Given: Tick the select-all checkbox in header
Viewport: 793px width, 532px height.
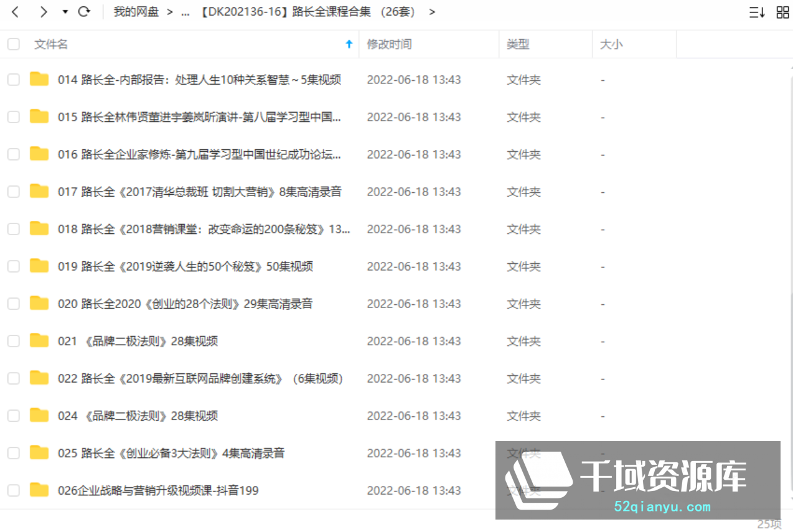Looking at the screenshot, I should [x=13, y=44].
